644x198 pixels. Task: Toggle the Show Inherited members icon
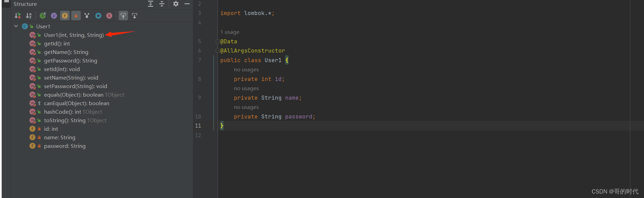point(43,16)
